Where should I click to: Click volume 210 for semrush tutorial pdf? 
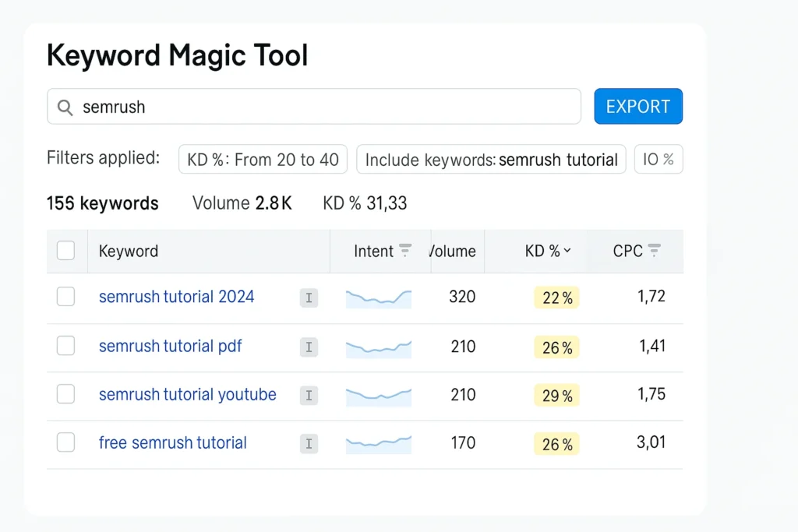pyautogui.click(x=463, y=347)
